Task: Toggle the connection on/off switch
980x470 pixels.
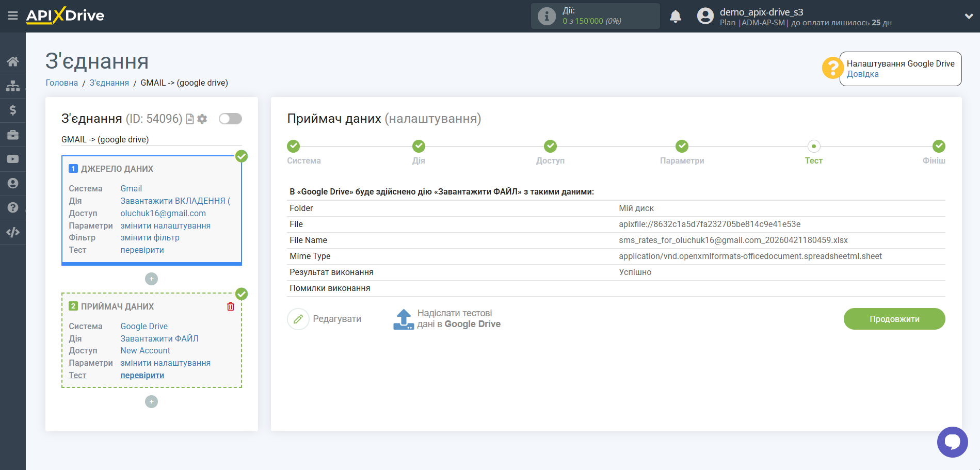Action: coord(230,119)
